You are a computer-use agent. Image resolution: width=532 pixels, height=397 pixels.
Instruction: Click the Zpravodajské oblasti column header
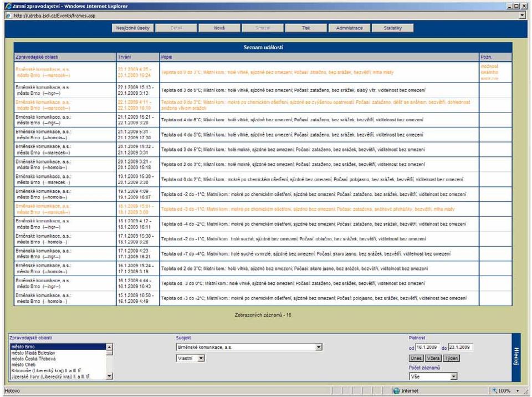pos(65,57)
